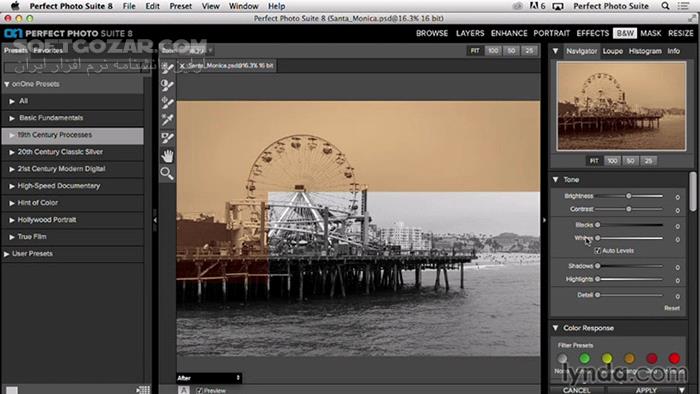The image size is (700, 394).
Task: Select the Zoom magnifier tool
Action: (167, 173)
